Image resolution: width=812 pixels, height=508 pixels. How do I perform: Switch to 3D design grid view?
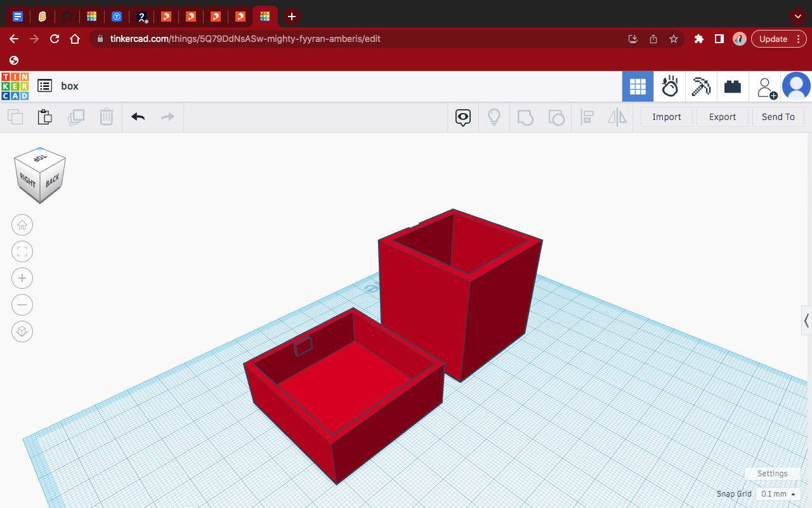[x=638, y=86]
